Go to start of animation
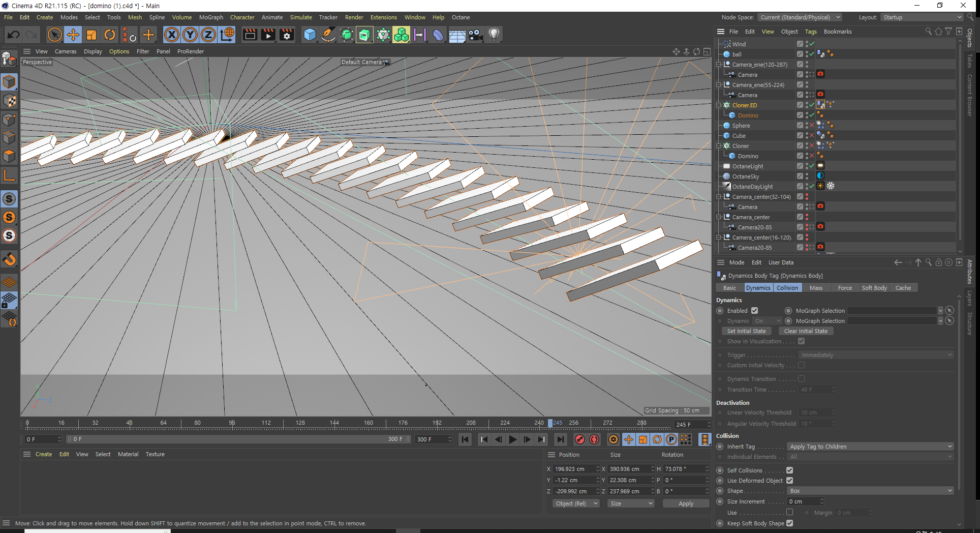This screenshot has height=533, width=980. tap(465, 439)
